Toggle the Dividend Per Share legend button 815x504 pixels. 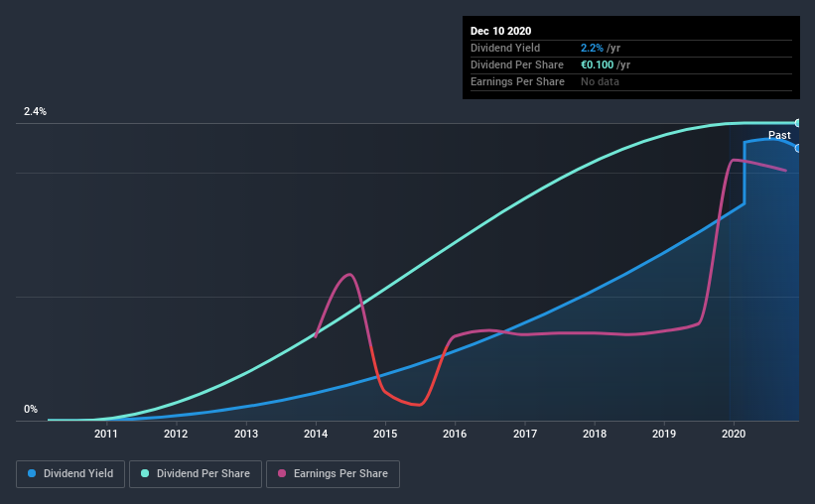pos(196,474)
